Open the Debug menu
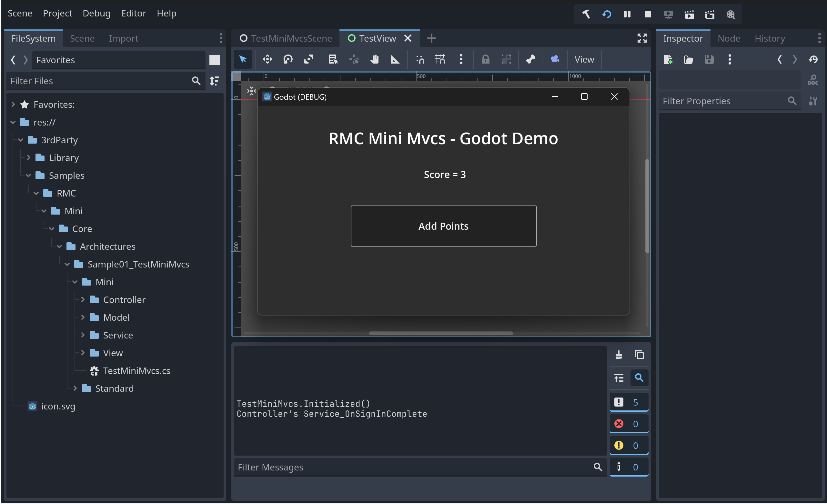Image resolution: width=827 pixels, height=504 pixels. [96, 13]
